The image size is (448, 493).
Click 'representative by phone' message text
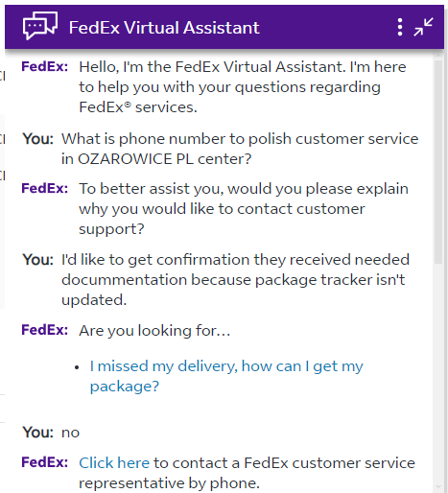(169, 482)
